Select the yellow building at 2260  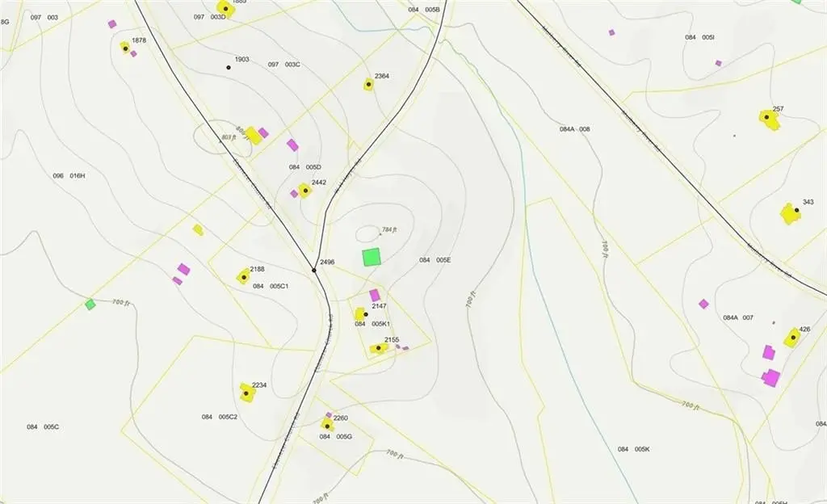point(327,424)
